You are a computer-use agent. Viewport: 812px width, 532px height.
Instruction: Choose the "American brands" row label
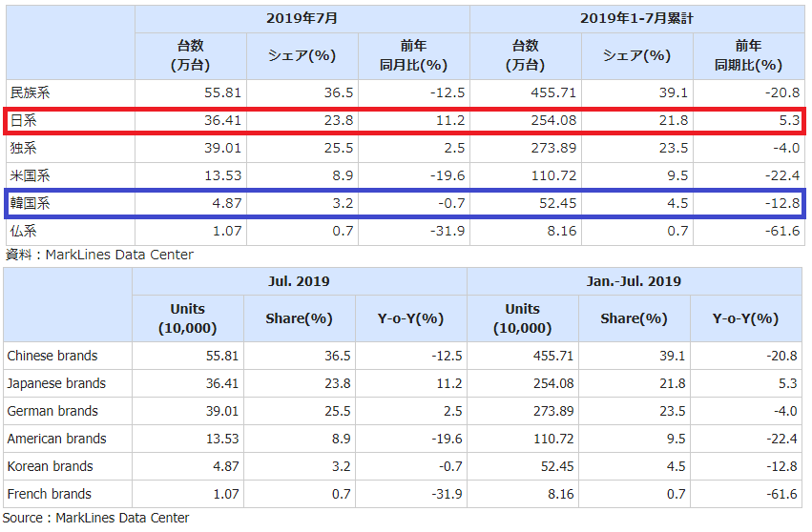(56, 439)
